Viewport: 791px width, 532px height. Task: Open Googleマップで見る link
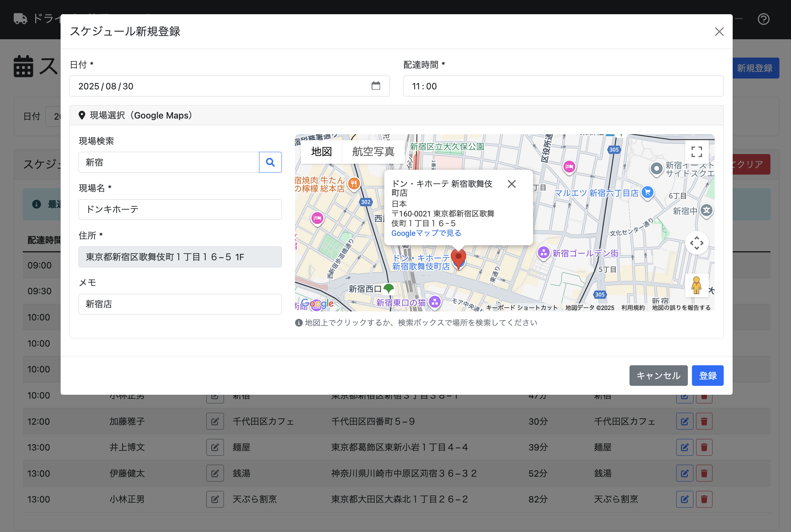click(x=426, y=233)
